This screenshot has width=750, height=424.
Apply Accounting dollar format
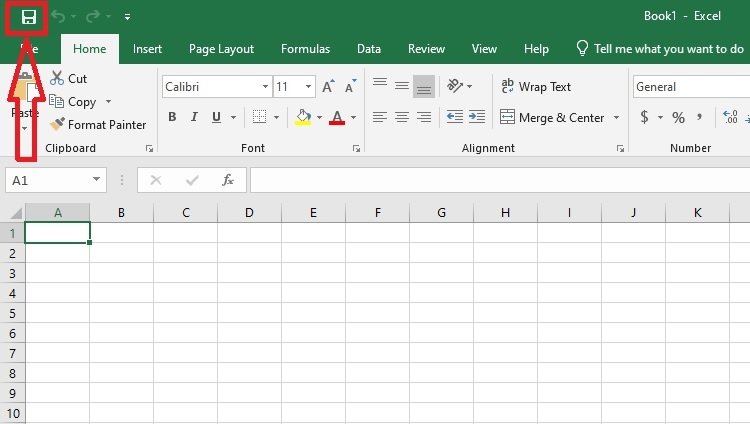(x=645, y=117)
